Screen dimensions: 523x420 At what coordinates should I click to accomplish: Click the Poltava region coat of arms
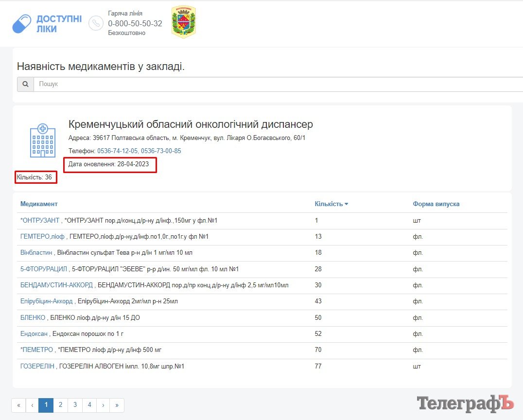tap(184, 22)
